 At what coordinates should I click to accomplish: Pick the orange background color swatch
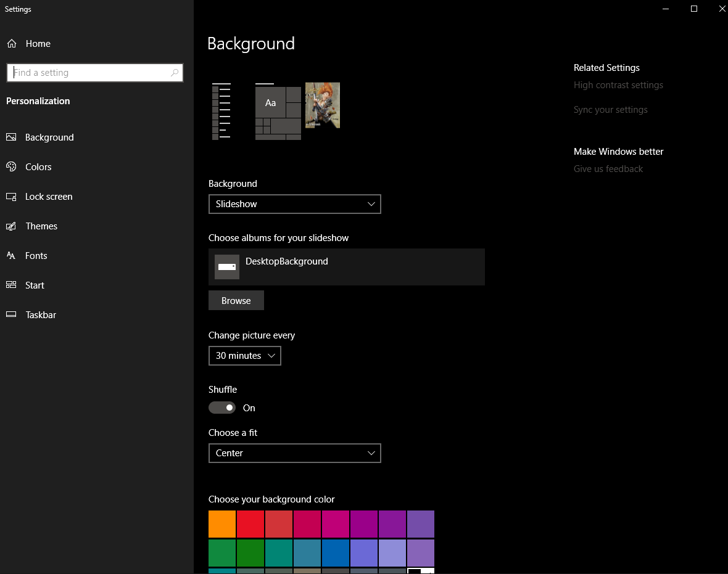point(222,524)
